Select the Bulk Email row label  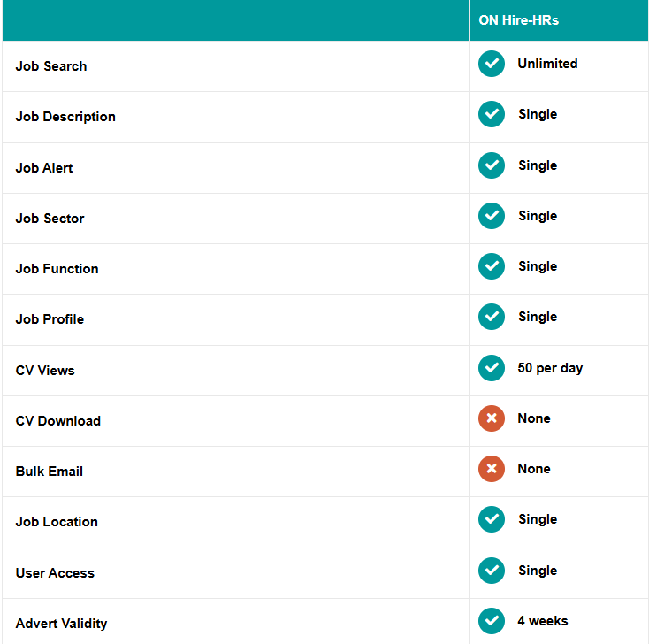[50, 471]
